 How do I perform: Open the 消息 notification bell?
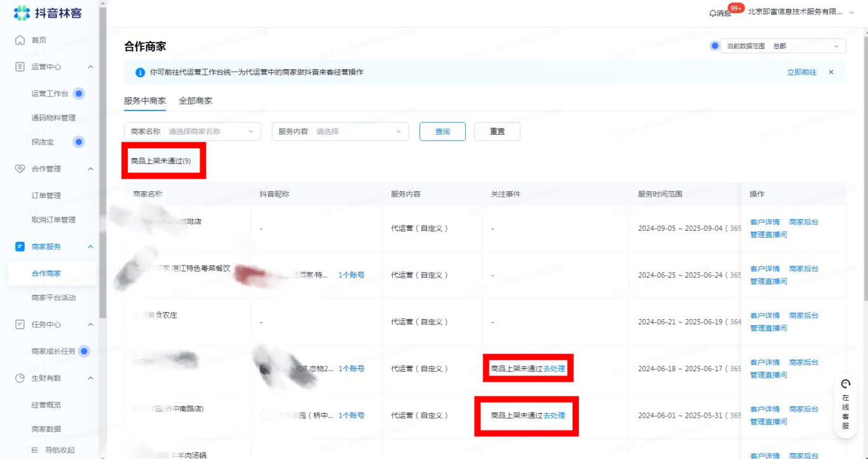pyautogui.click(x=713, y=13)
